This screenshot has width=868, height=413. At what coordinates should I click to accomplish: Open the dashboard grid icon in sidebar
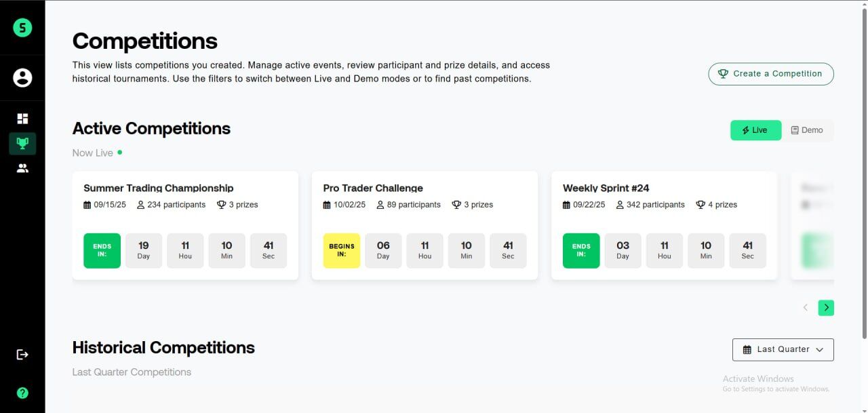pos(22,119)
